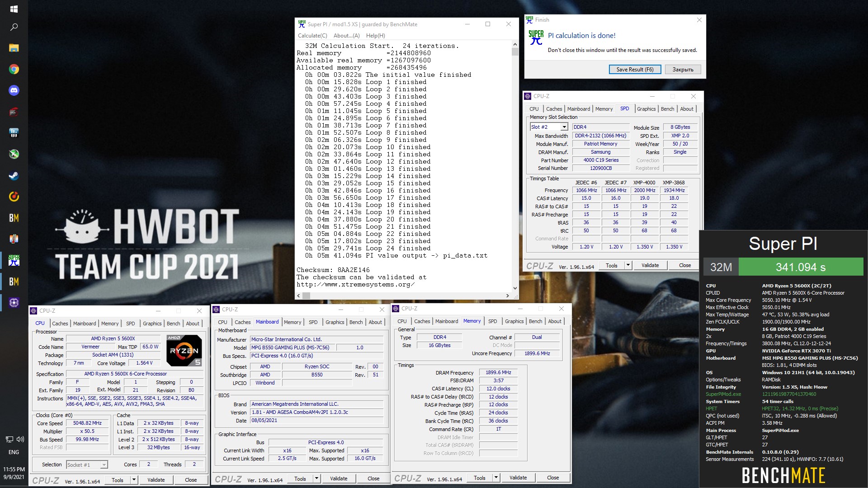Select SPD tab in Memory window
Viewport: 868px width, 488px height.
[492, 321]
